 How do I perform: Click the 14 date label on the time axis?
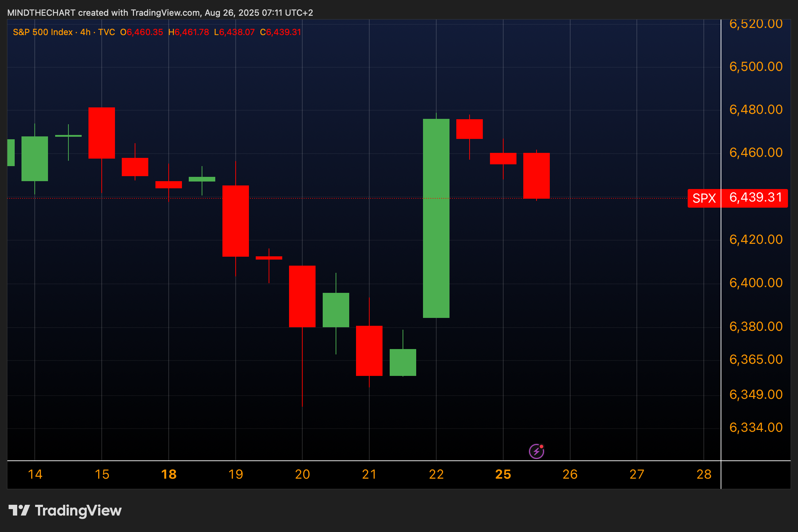35,474
